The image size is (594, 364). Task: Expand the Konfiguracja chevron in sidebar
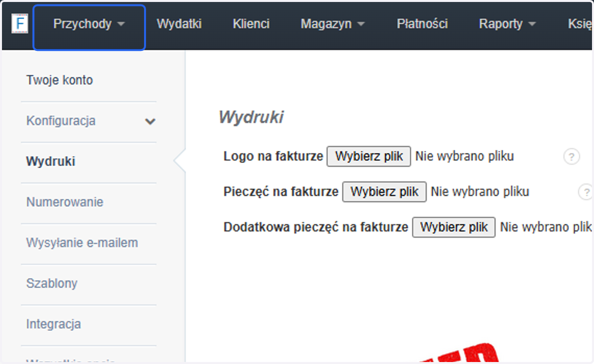click(x=150, y=121)
